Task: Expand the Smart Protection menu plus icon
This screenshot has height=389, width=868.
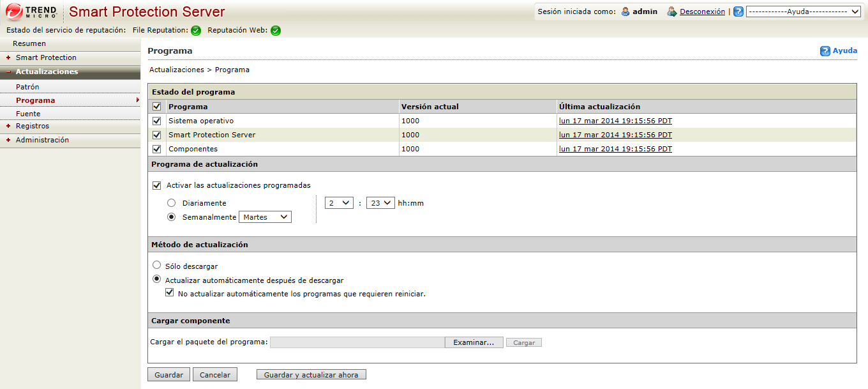Action: [x=8, y=57]
